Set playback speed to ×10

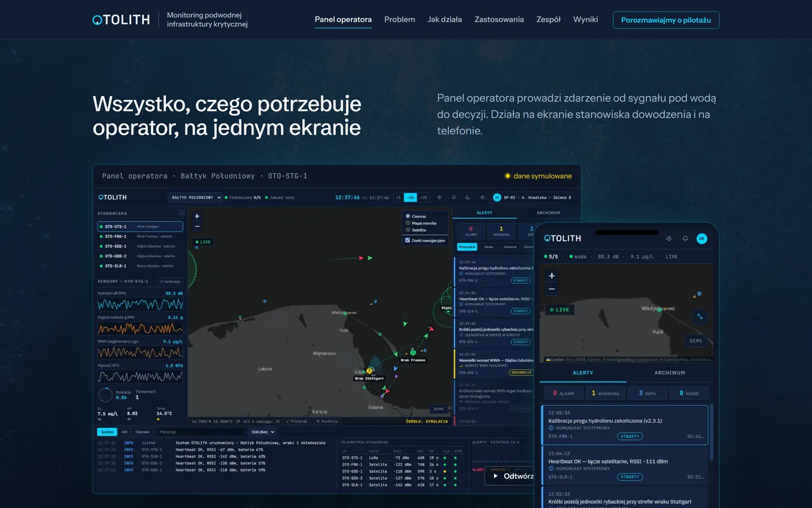coord(411,197)
